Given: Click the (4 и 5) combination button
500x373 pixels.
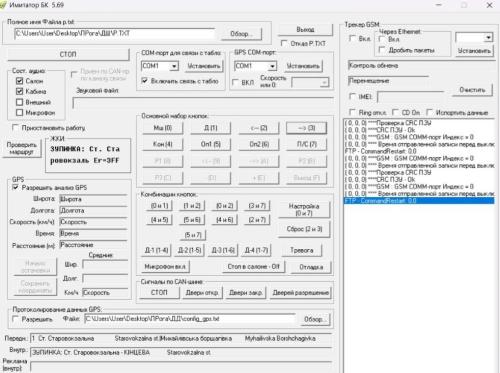Looking at the screenshot, I should pos(159,220).
